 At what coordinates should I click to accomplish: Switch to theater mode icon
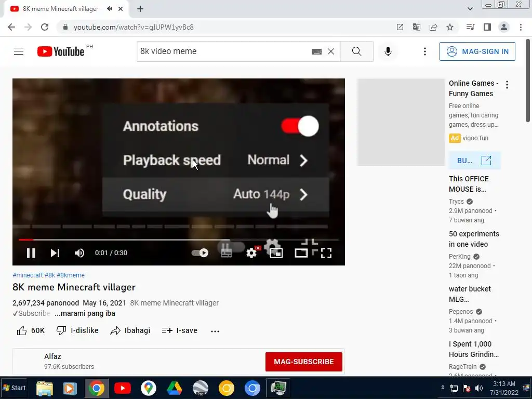point(301,253)
